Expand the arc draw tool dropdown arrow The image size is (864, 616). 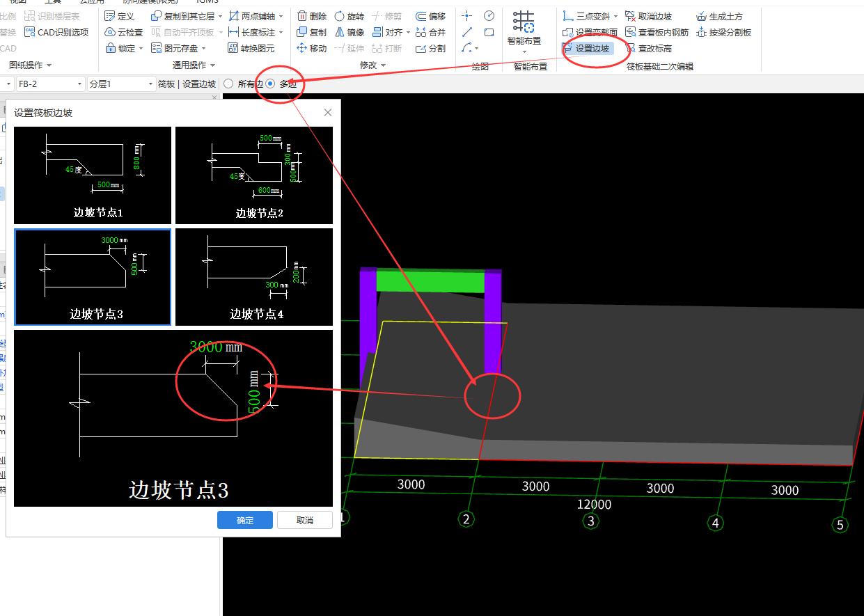477,49
